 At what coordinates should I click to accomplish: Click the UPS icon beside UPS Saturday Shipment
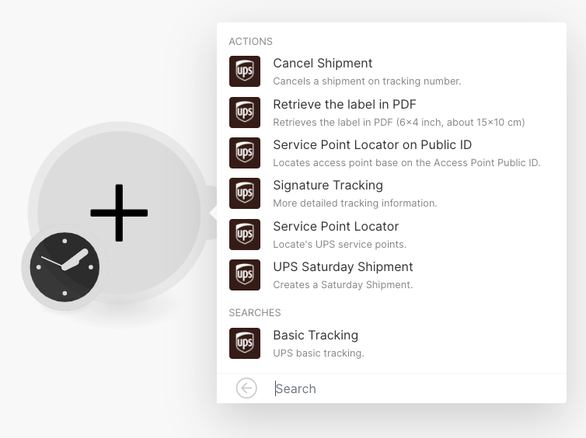(244, 275)
